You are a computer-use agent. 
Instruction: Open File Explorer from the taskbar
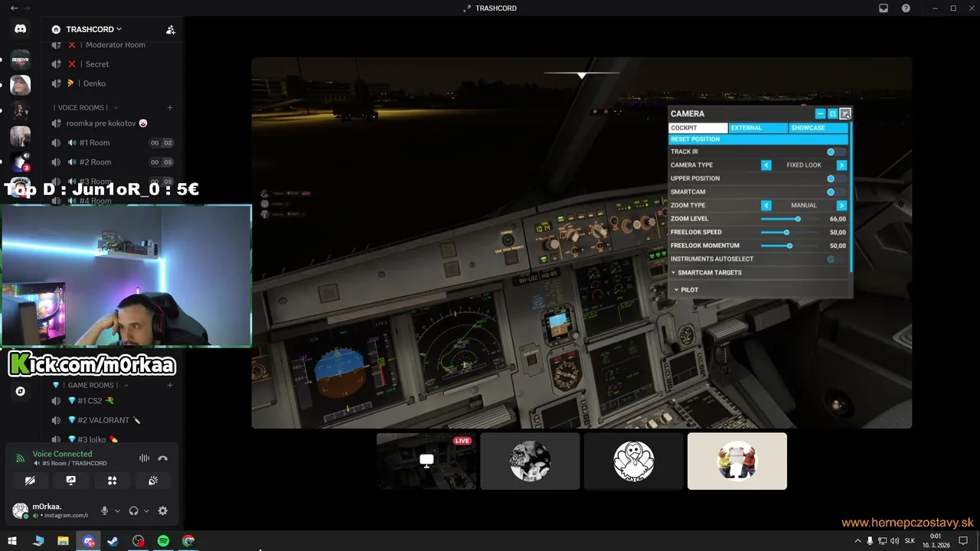point(63,541)
